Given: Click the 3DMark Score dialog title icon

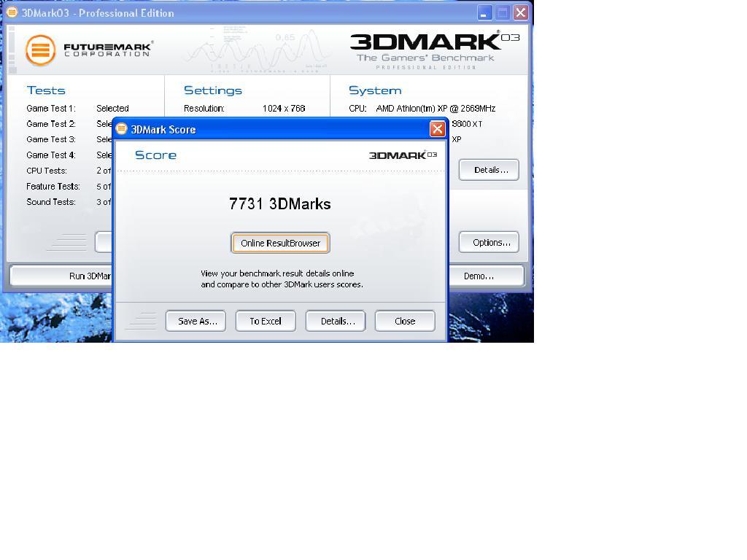Looking at the screenshot, I should [x=122, y=128].
